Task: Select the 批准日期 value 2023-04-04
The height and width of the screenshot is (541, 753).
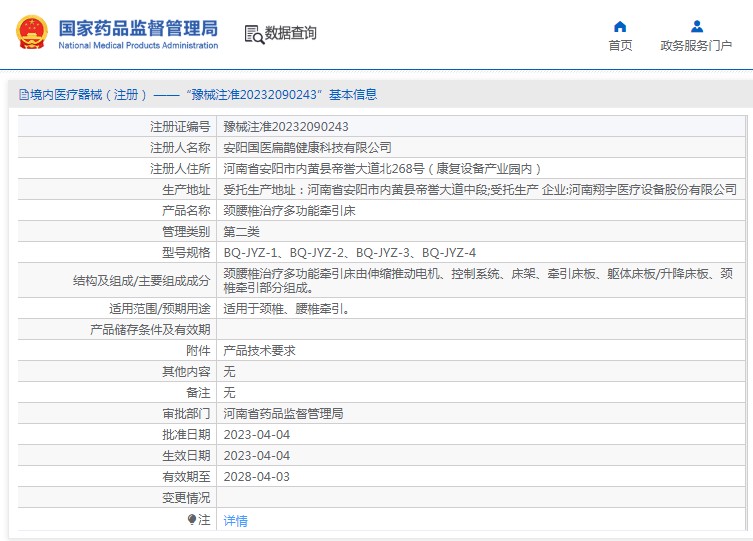Action: [x=256, y=435]
